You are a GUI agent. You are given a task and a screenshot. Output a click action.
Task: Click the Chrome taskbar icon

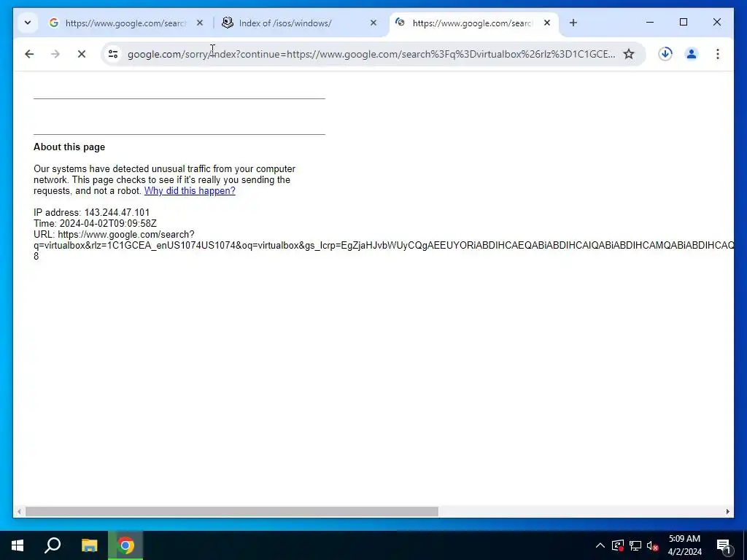pos(125,545)
